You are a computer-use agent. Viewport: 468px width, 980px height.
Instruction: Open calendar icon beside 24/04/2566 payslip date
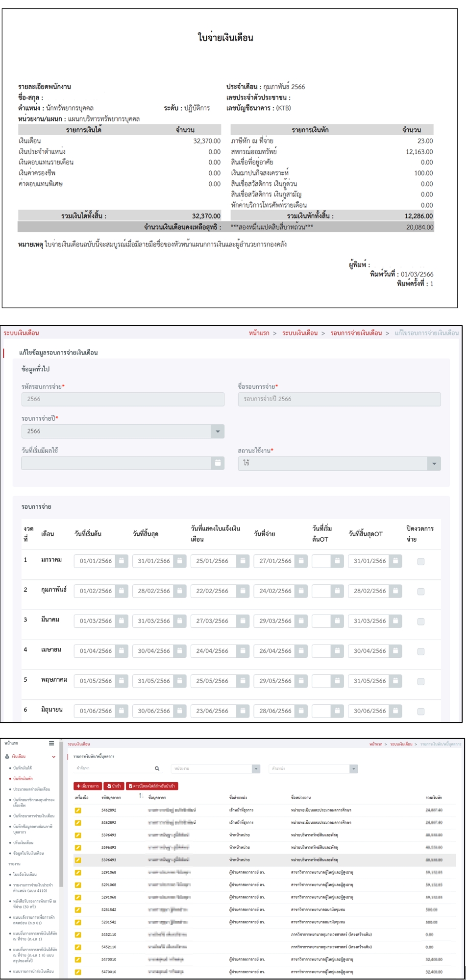click(243, 651)
